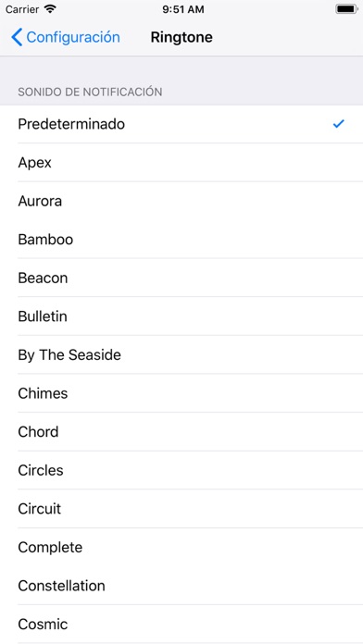Choose the Apex ringtone
The width and height of the screenshot is (363, 644).
[181, 163]
